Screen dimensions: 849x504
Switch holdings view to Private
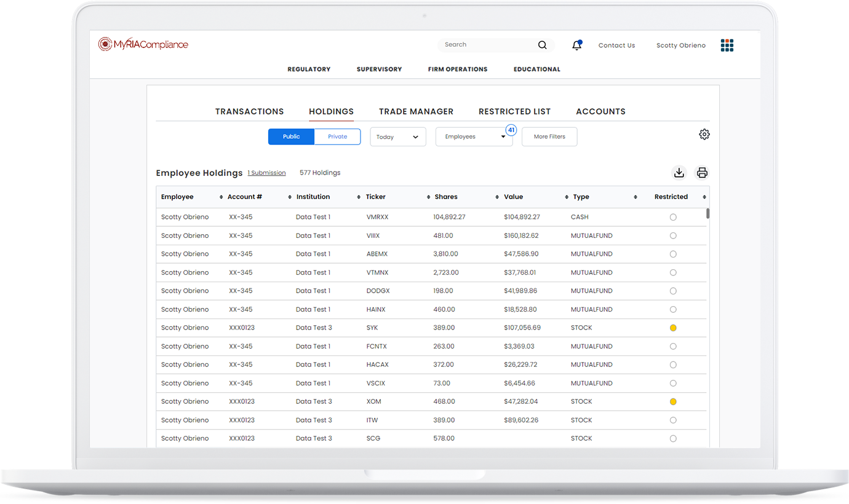337,136
